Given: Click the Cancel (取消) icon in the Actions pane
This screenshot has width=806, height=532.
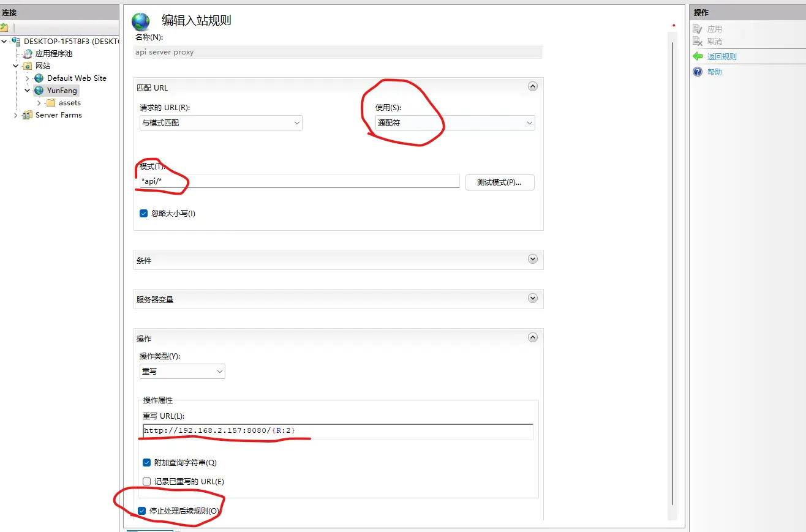Looking at the screenshot, I should [698, 41].
